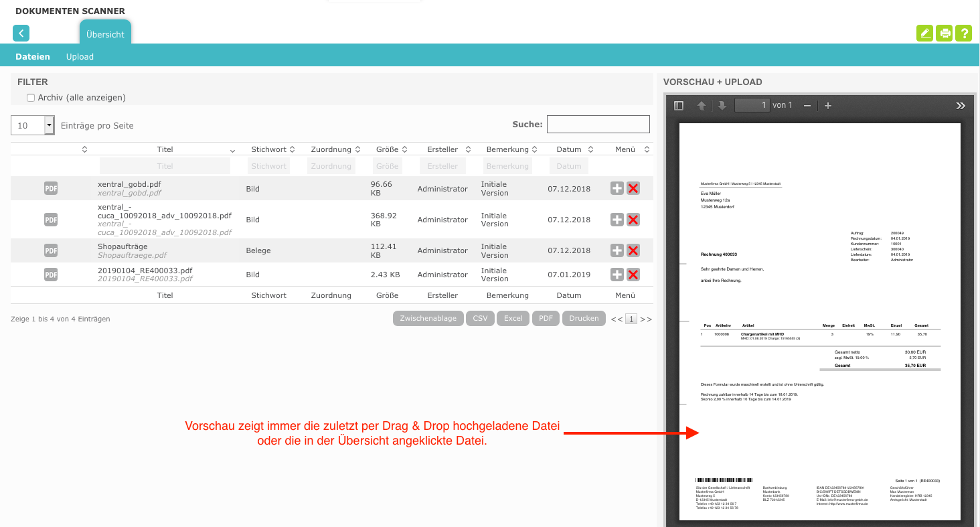The width and height of the screenshot is (980, 527).
Task: Click the Suche search field
Action: (x=598, y=125)
